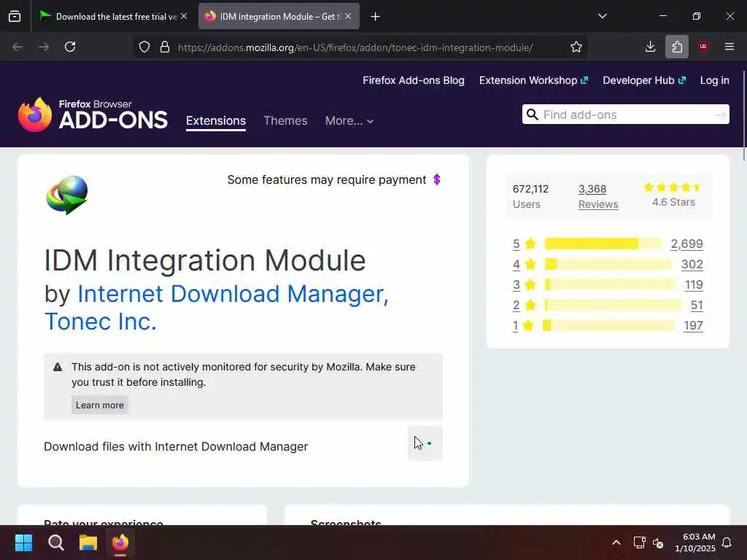Click Firefox icon in taskbar
This screenshot has width=747, height=560.
[120, 542]
